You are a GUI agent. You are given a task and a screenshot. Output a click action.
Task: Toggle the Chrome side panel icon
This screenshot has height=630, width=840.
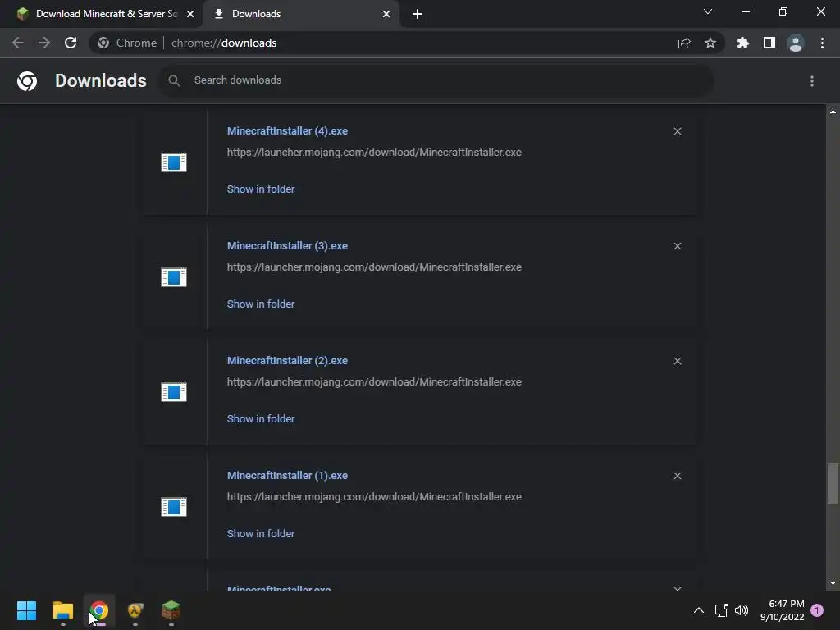click(769, 43)
